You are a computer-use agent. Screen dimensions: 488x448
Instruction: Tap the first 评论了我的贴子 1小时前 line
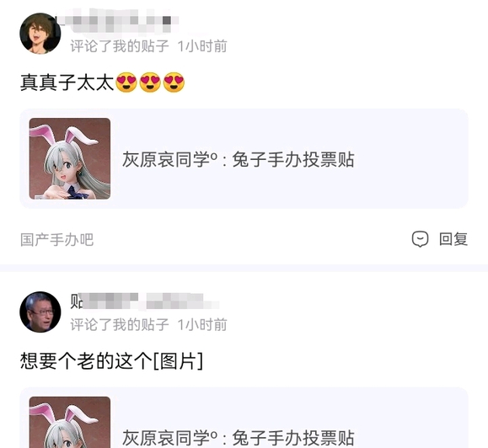(x=148, y=46)
